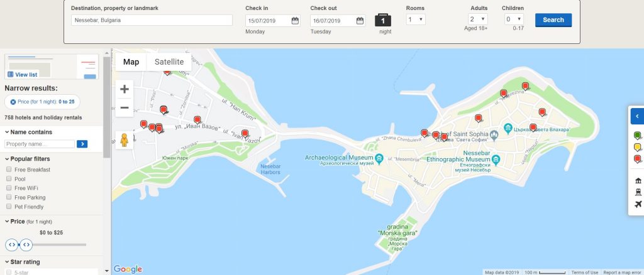
Task: Click the Street View pegman icon
Action: [124, 139]
